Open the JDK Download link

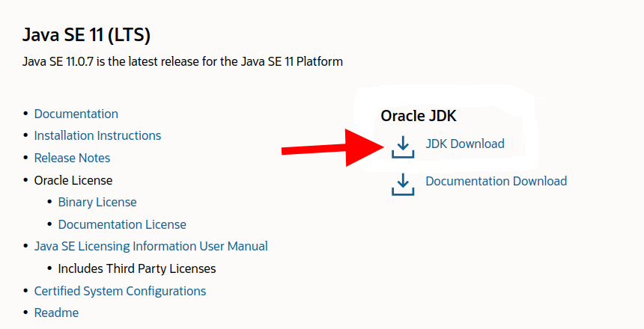465,144
